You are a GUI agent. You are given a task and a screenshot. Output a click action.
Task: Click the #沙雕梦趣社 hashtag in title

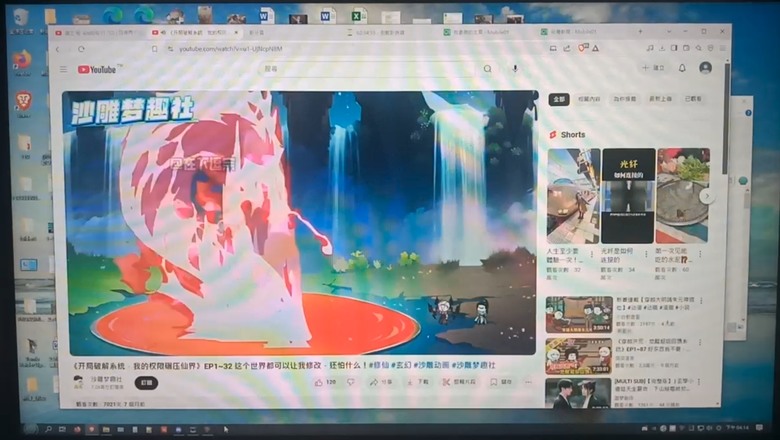474,365
